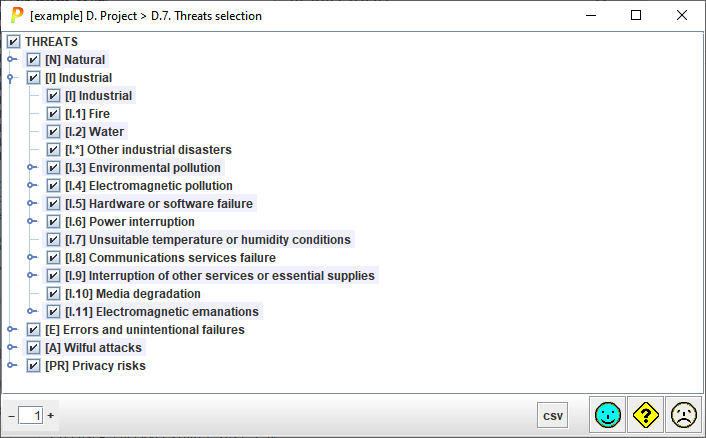Image resolution: width=706 pixels, height=438 pixels.
Task: Expand the [PR] Privacy risks node
Action: point(11,366)
